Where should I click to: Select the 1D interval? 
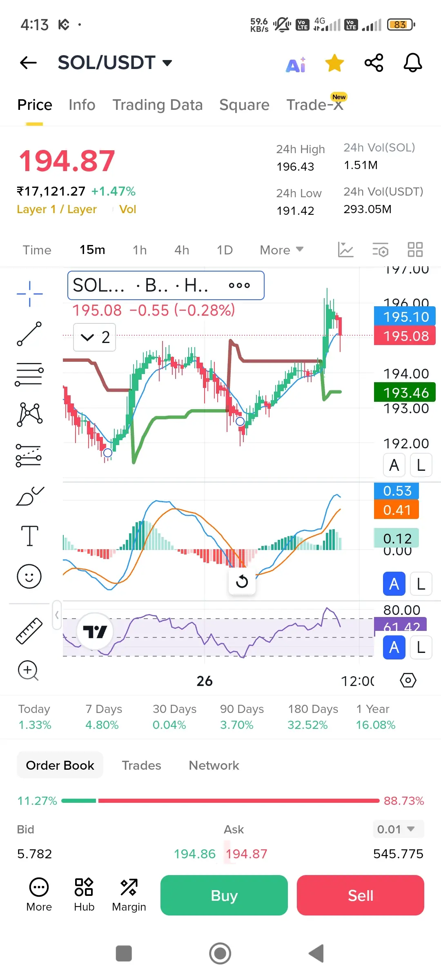(225, 250)
